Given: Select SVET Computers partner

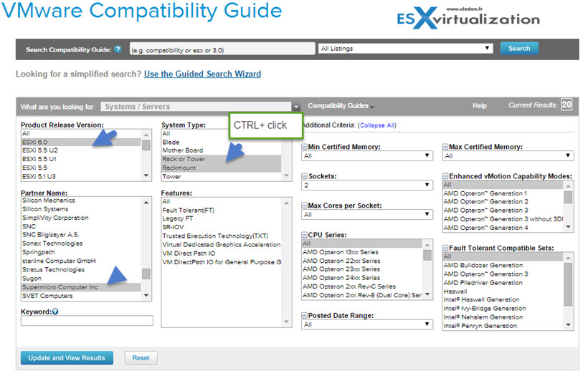Looking at the screenshot, I should [80, 296].
